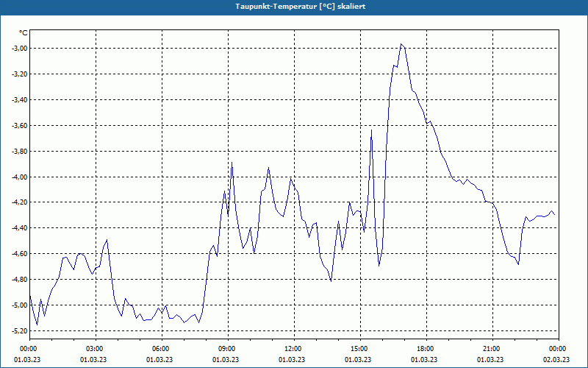Click the 18:00 time axis label
The height and width of the screenshot is (368, 588).
(426, 349)
